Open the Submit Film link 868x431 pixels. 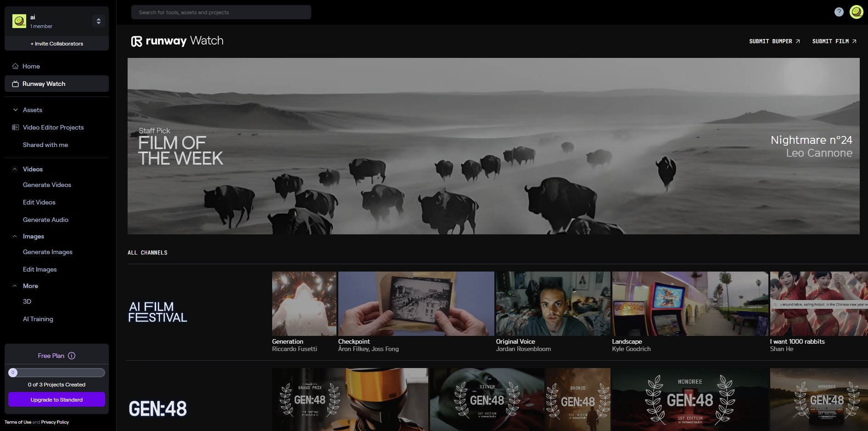(x=834, y=41)
